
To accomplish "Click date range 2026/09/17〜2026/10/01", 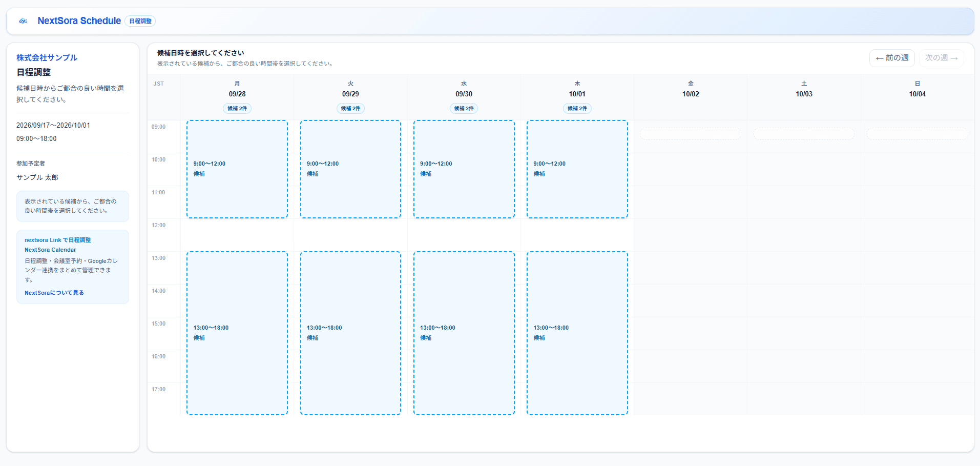I will point(53,125).
